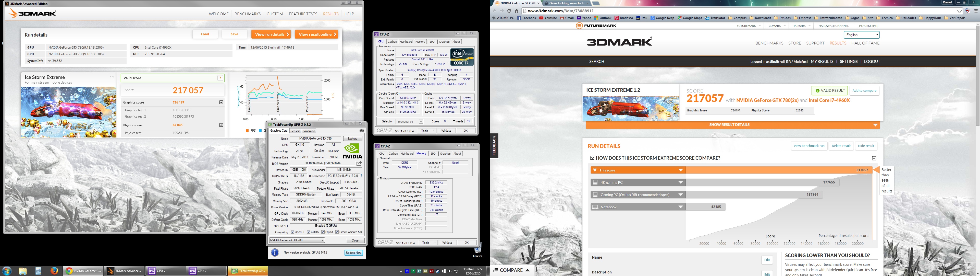Click the browser page vertical scrollbar
The width and height of the screenshot is (980, 276).
tap(977, 76)
